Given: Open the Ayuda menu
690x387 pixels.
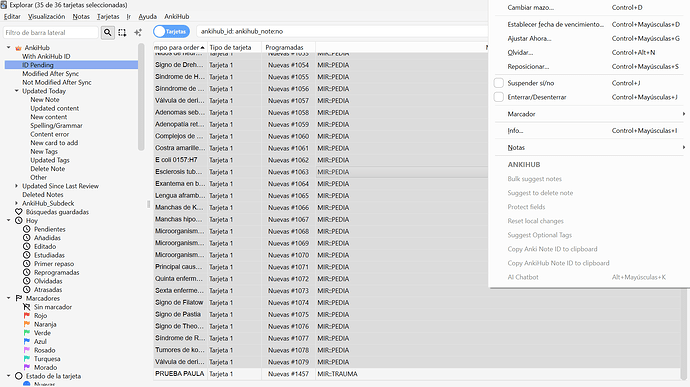Looking at the screenshot, I should click(x=147, y=16).
